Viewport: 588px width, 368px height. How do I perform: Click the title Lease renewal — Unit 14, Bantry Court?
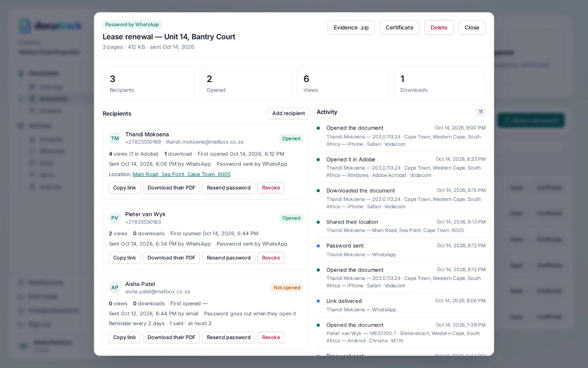[169, 37]
